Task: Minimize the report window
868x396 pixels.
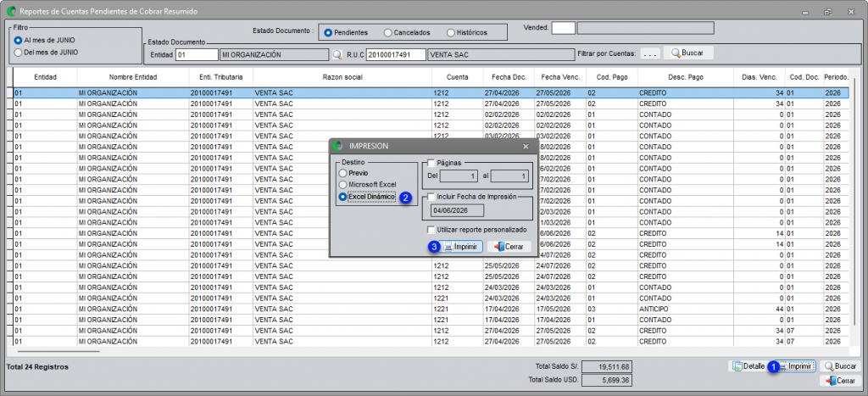Action: pyautogui.click(x=804, y=12)
